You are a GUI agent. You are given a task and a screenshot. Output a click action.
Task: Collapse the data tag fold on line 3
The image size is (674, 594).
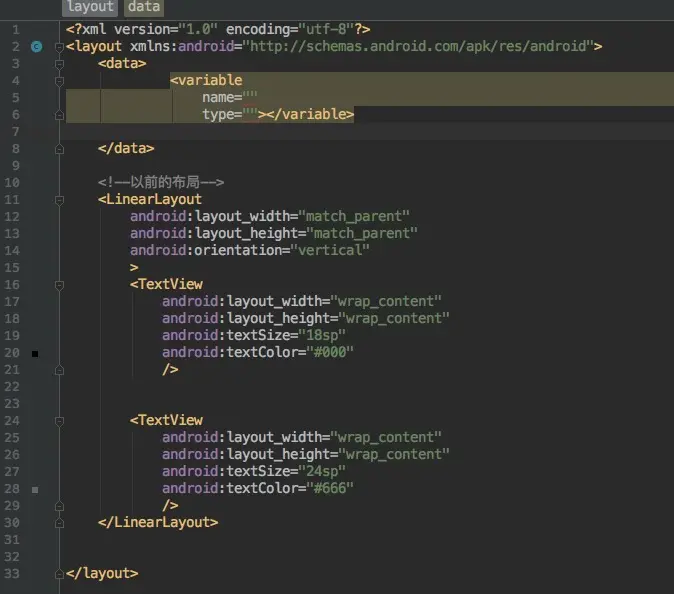click(60, 64)
